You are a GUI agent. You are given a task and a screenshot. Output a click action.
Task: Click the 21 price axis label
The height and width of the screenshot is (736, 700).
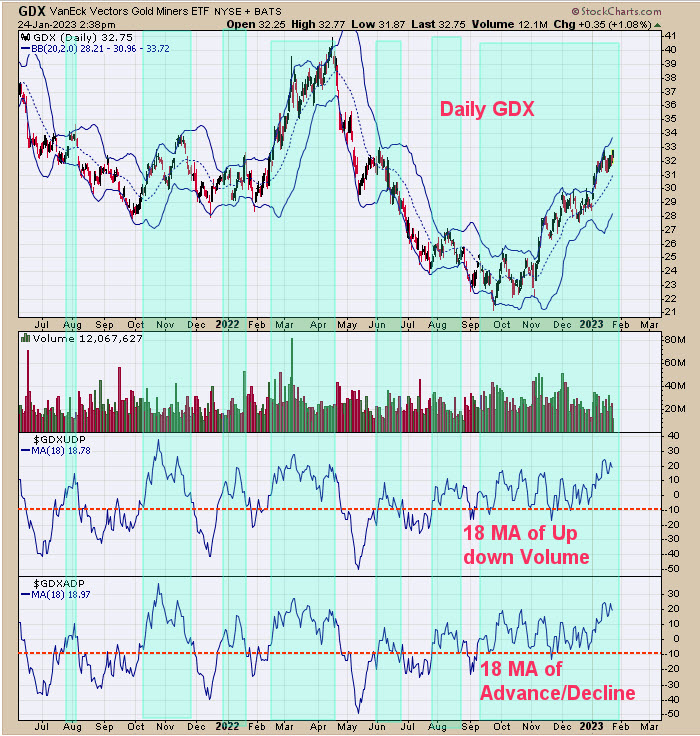(670, 312)
